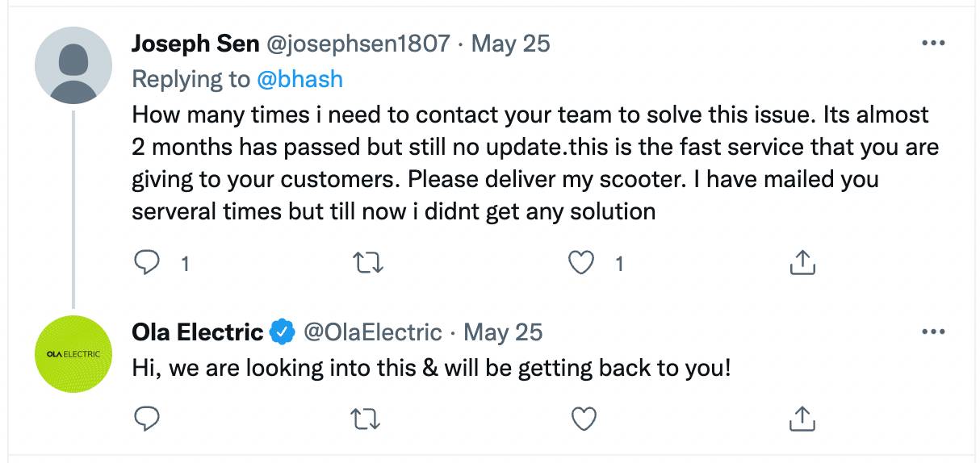This screenshot has height=463, width=980.
Task: Open May 25 timestamp on Ola Electric's tweet
Action: [x=503, y=332]
